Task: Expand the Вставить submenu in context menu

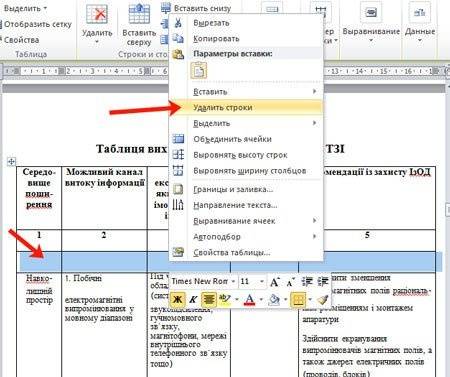Action: pos(245,91)
